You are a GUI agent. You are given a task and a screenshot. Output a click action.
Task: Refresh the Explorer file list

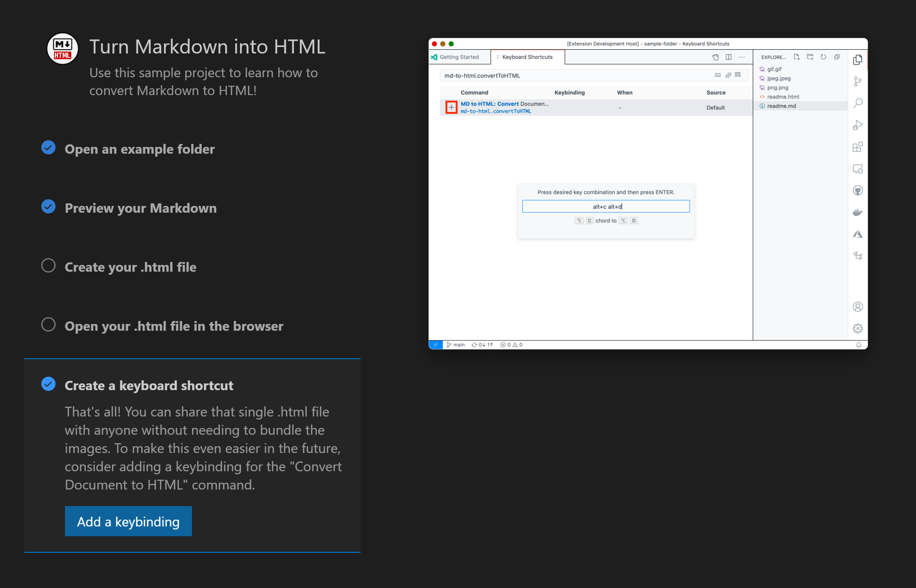[824, 57]
